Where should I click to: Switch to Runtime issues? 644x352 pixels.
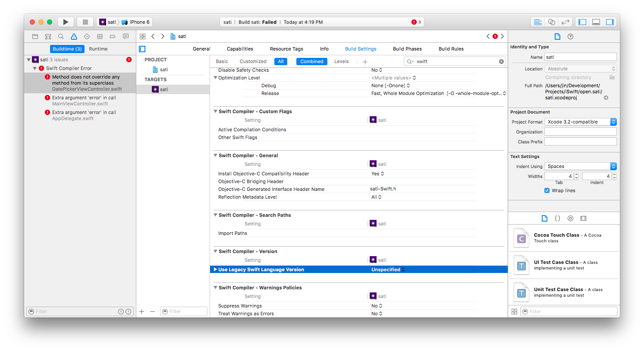[x=98, y=49]
